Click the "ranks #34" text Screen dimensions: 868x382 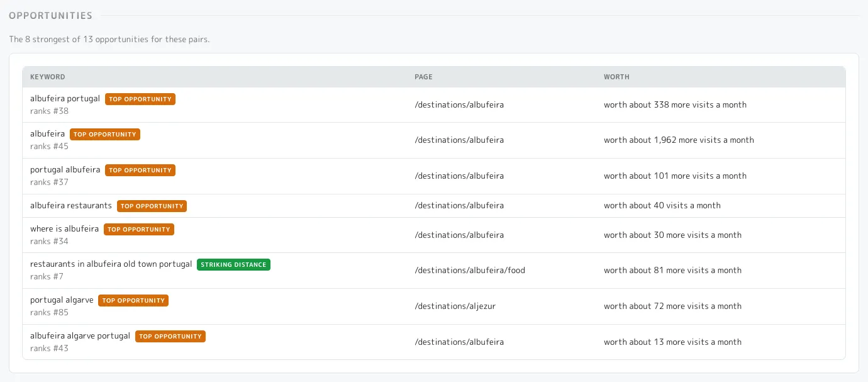point(49,242)
